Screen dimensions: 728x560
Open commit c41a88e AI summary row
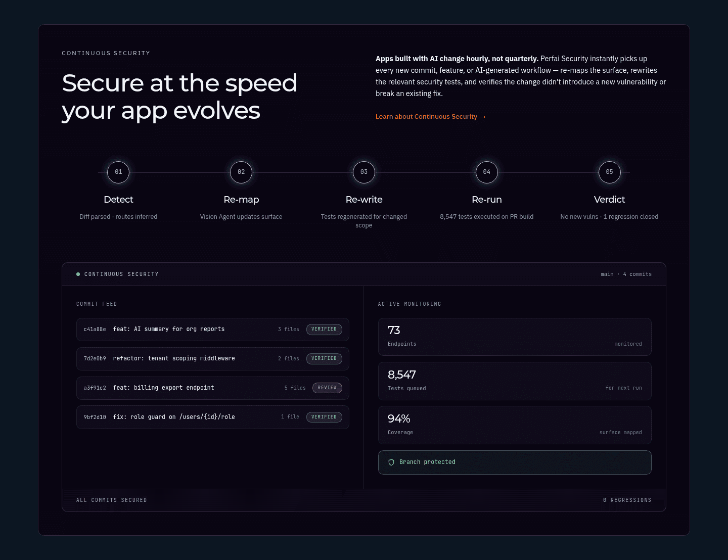point(213,330)
